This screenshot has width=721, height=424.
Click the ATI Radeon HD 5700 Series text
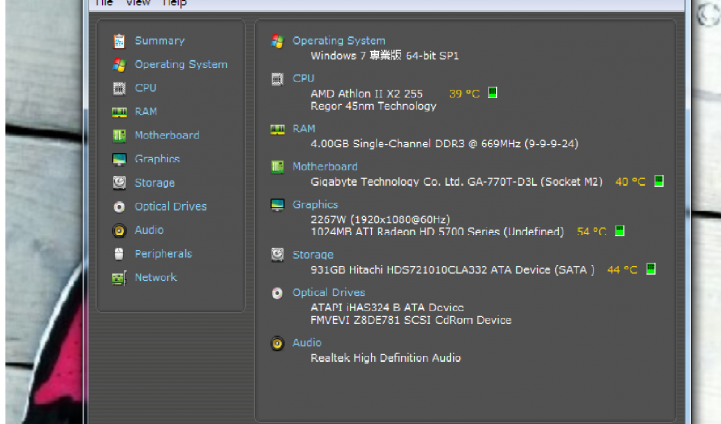pos(437,231)
